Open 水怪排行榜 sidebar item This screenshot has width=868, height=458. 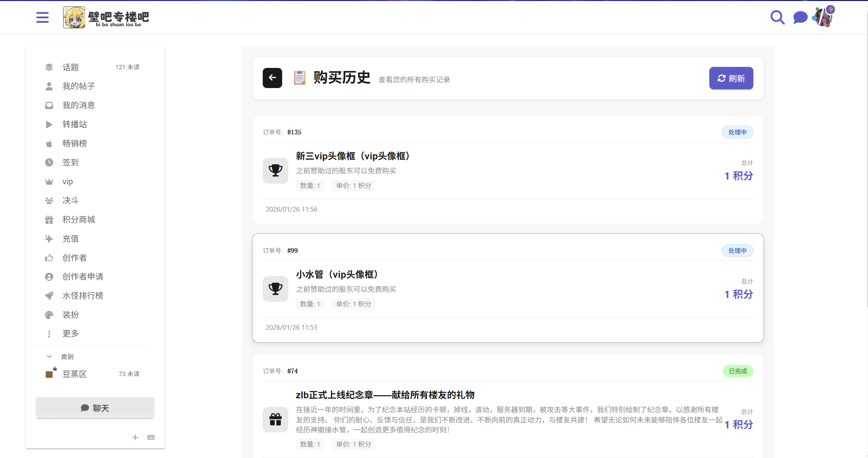point(83,296)
